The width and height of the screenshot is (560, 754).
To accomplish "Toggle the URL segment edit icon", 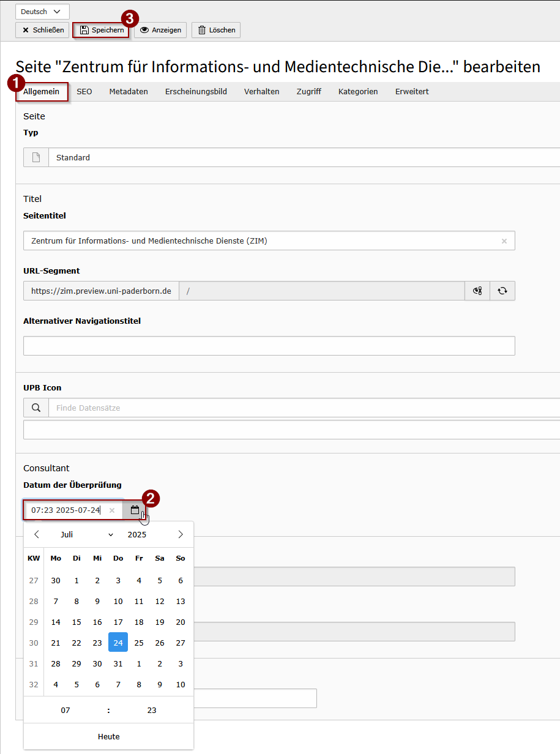I will coord(477,291).
